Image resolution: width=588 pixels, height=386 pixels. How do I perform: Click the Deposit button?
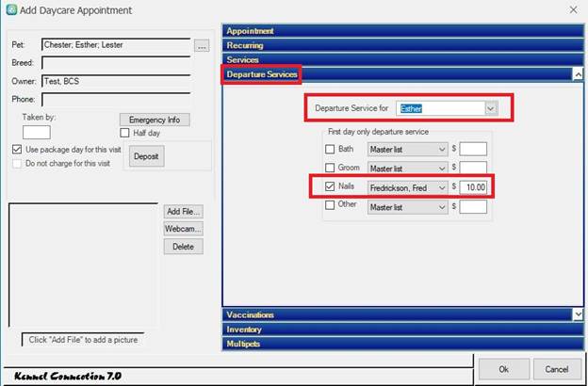[146, 156]
